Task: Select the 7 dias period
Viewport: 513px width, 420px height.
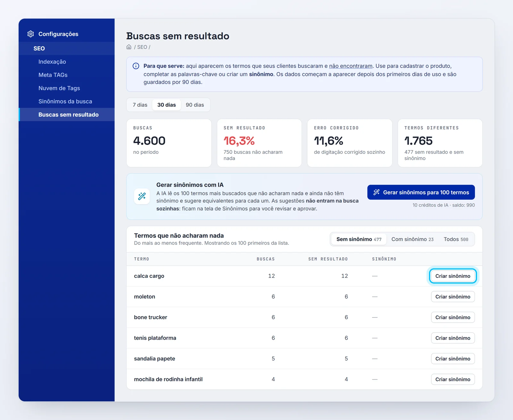Action: pyautogui.click(x=140, y=105)
